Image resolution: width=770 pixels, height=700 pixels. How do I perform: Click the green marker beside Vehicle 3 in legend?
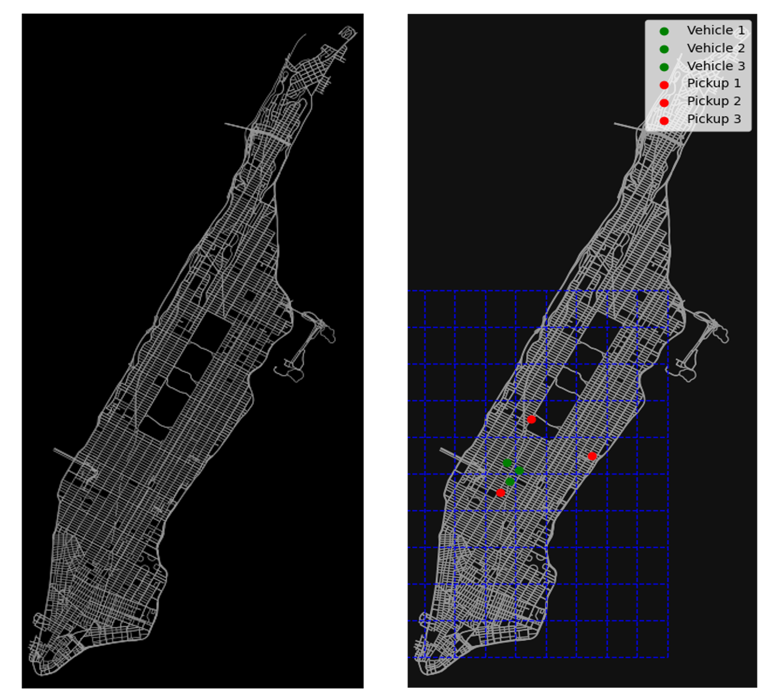[x=664, y=67]
